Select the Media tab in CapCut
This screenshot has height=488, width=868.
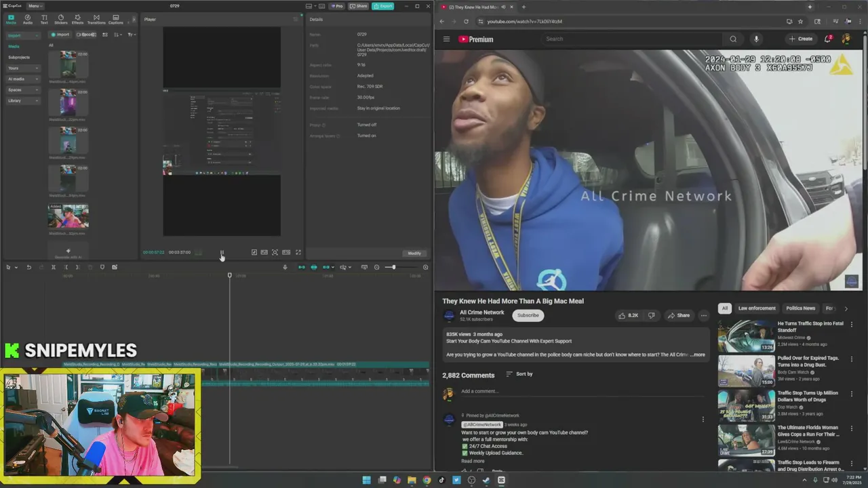coord(11,19)
